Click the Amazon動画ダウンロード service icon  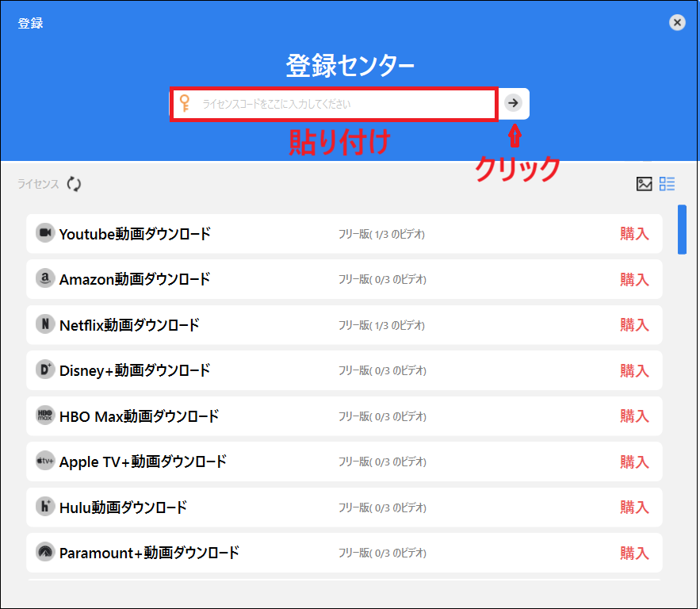45,279
